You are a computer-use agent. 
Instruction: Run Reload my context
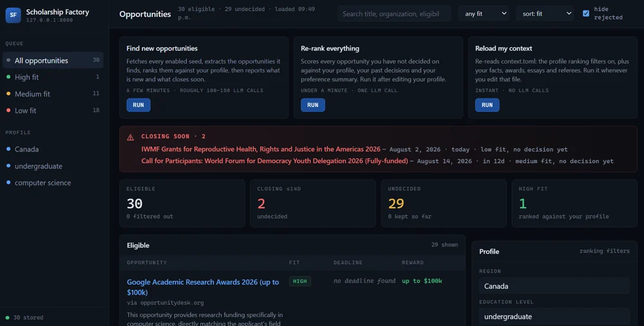pos(487,105)
